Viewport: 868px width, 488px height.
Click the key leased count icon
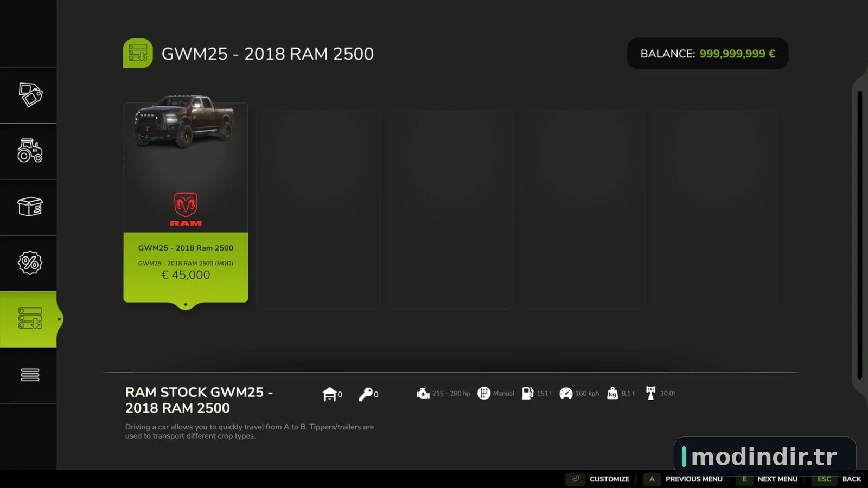point(366,394)
